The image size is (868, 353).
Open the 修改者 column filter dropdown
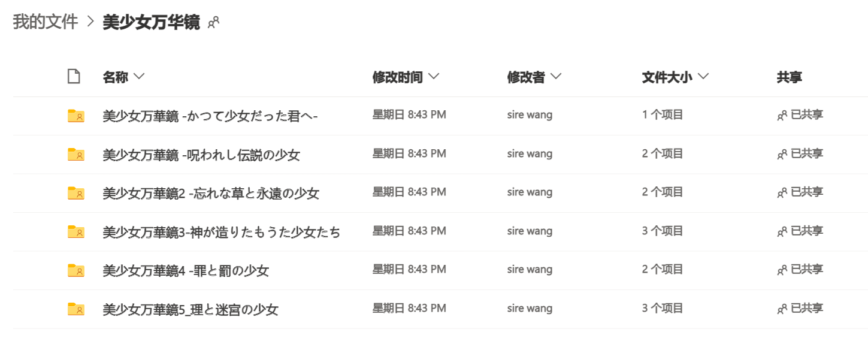555,77
